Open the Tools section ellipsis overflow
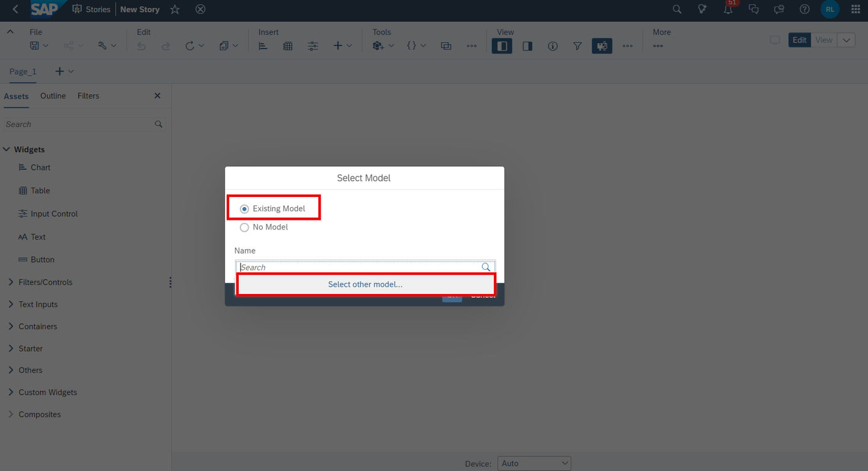Viewport: 868px width, 471px height. (x=471, y=46)
